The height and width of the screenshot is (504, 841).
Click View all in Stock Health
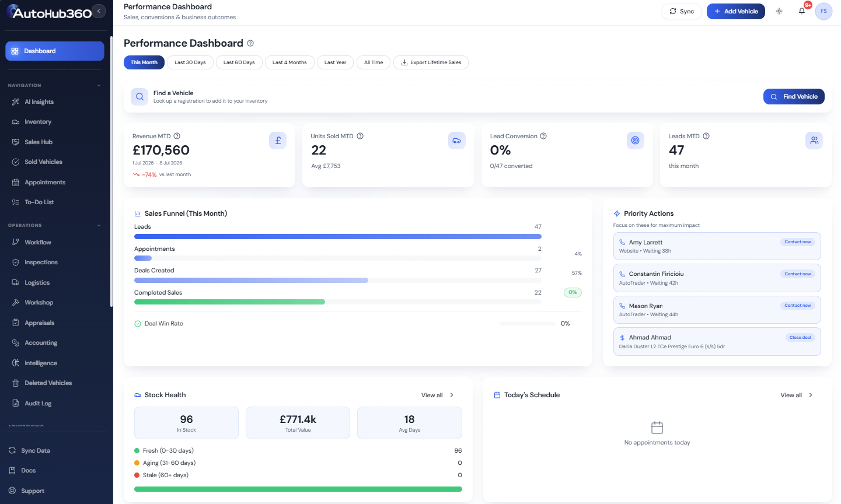pyautogui.click(x=437, y=395)
